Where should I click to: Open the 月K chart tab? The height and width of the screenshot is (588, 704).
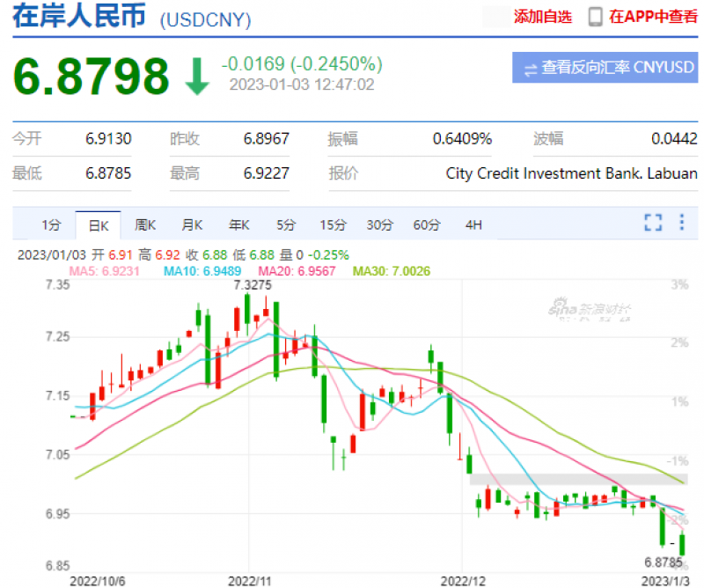pyautogui.click(x=192, y=224)
